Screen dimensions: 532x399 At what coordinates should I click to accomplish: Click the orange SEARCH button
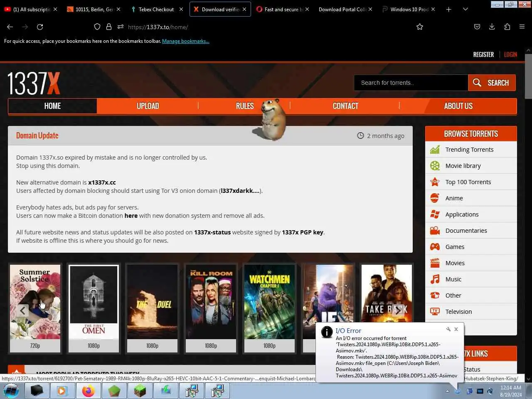click(492, 83)
